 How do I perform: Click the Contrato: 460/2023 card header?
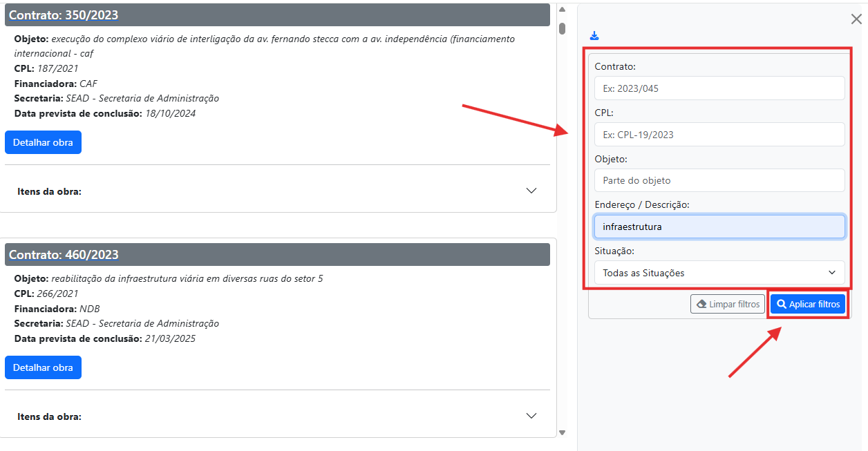pos(277,255)
